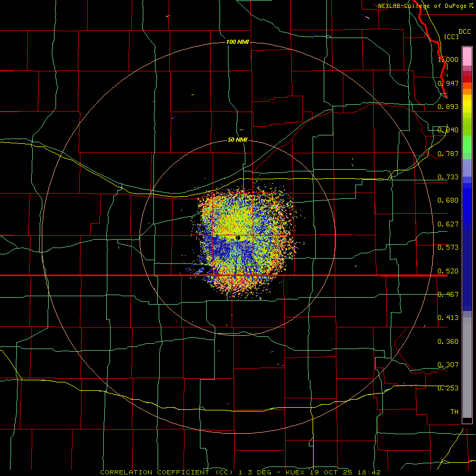Click the [CC] product label

[452, 36]
